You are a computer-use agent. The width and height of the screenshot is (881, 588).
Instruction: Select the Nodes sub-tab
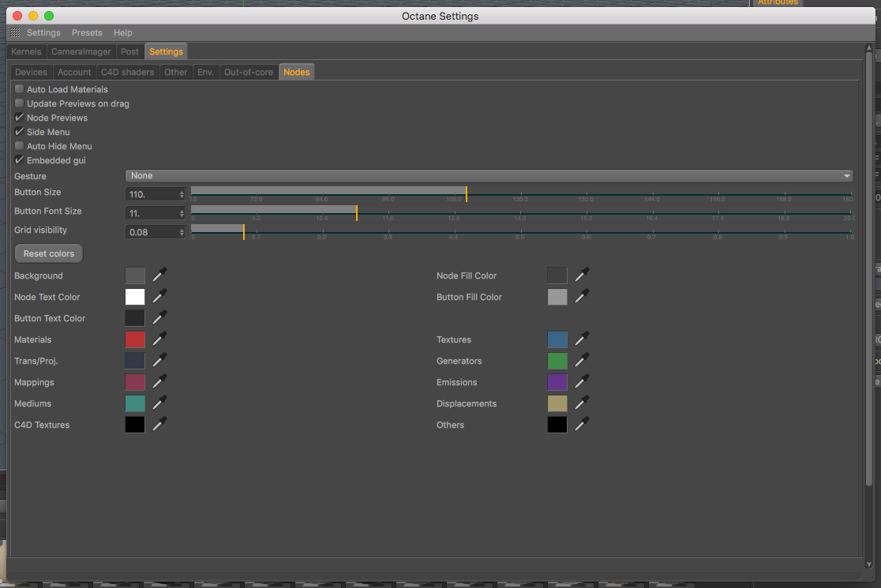point(296,72)
